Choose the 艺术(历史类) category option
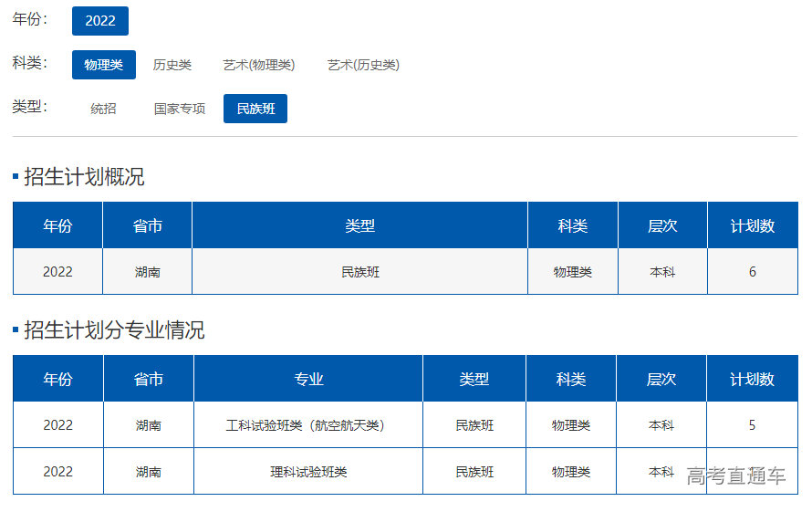The height and width of the screenshot is (512, 812). [x=363, y=65]
